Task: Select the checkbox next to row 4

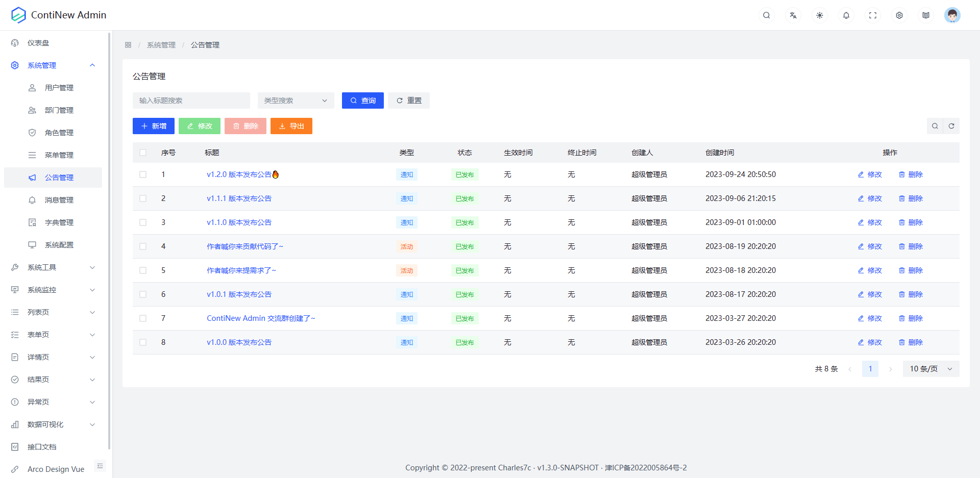Action: coord(143,246)
